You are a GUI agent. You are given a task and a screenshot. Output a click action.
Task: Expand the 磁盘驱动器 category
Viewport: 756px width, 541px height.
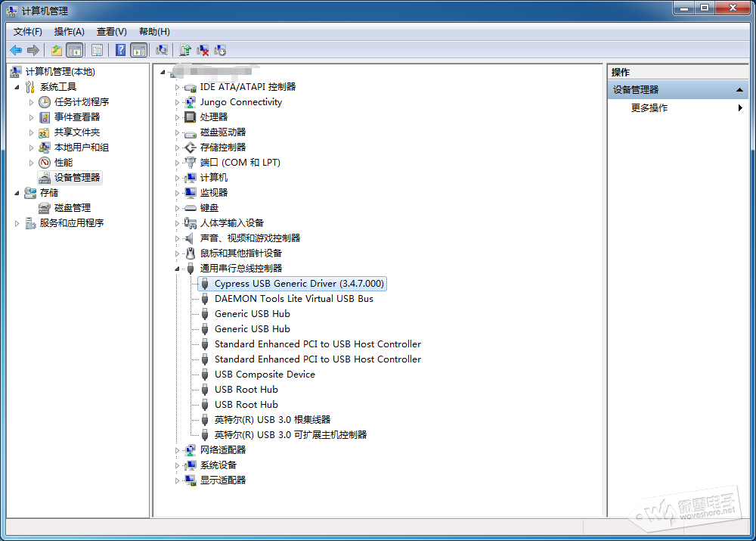tap(177, 132)
